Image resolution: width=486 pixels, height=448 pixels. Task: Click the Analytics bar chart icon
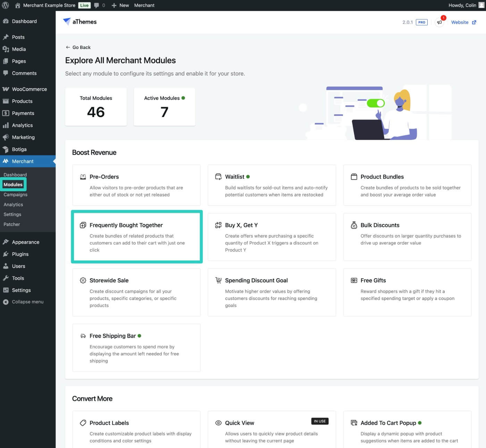point(6,125)
